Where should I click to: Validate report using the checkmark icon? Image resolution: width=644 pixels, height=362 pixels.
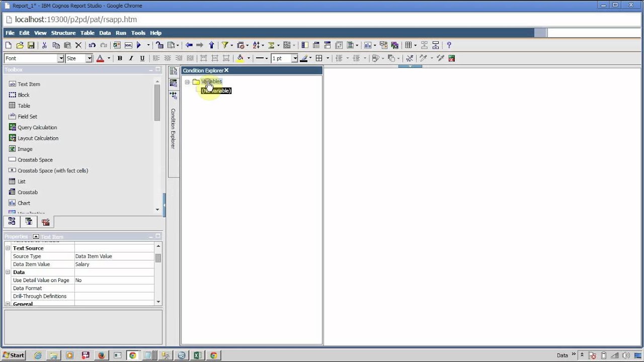(117, 45)
